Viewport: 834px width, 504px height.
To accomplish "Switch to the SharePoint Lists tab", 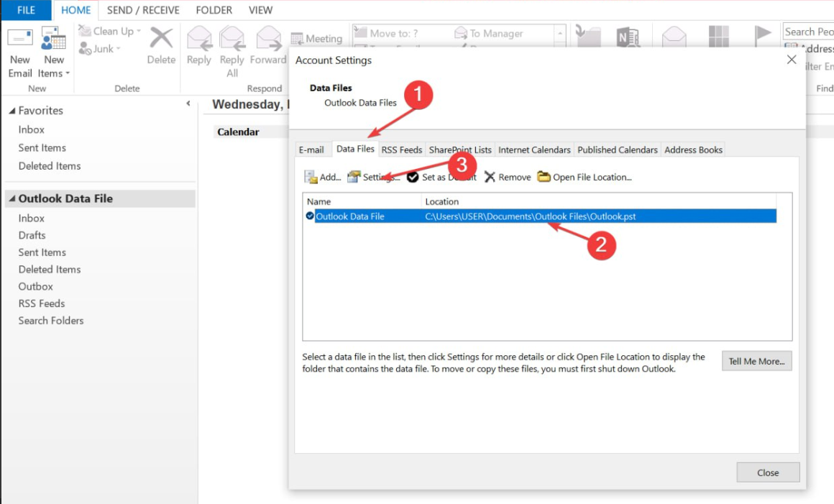I will [x=460, y=150].
